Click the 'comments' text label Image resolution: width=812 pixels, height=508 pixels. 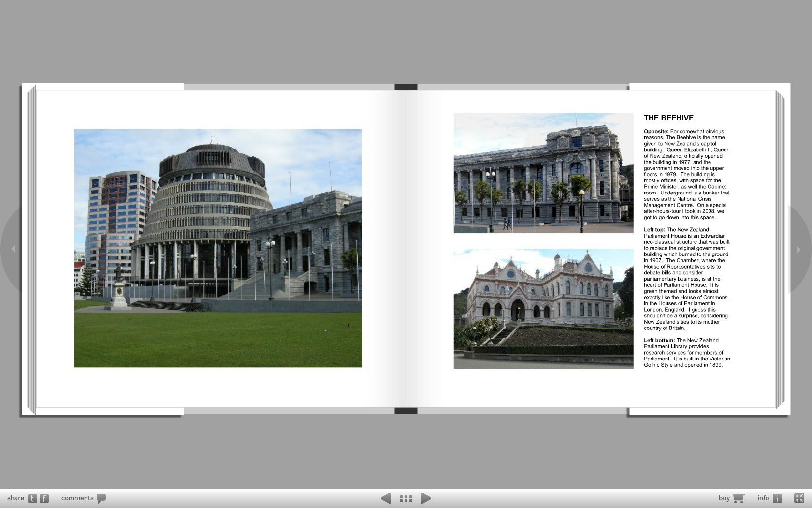77,498
